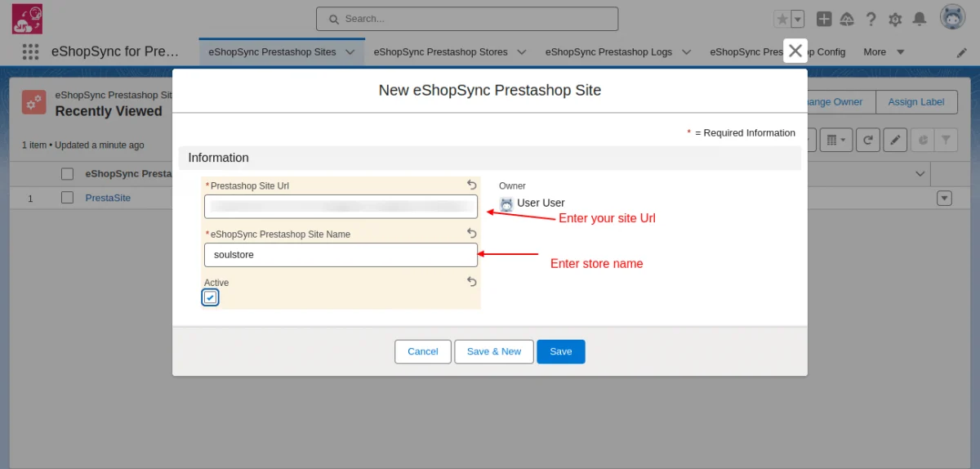Click the Owner user avatar icon

[x=506, y=204]
